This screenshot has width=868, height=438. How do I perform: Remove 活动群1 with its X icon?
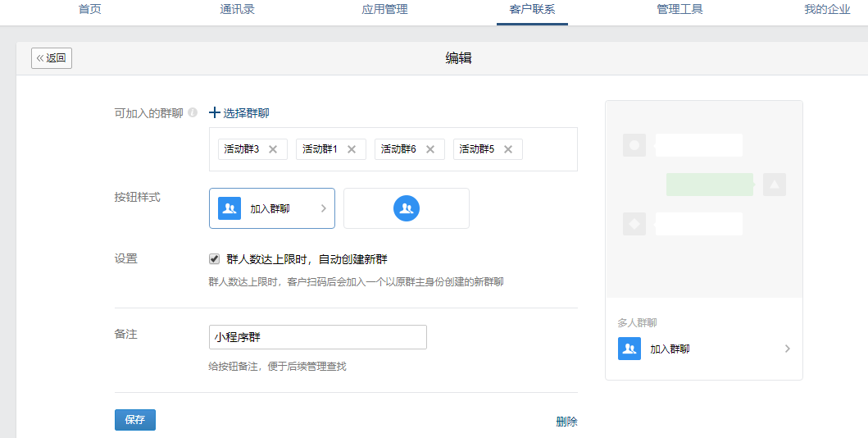click(351, 149)
